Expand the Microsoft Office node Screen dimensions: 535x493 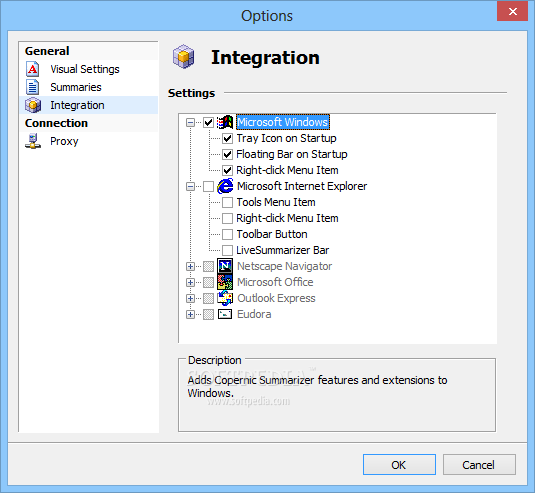(x=190, y=282)
